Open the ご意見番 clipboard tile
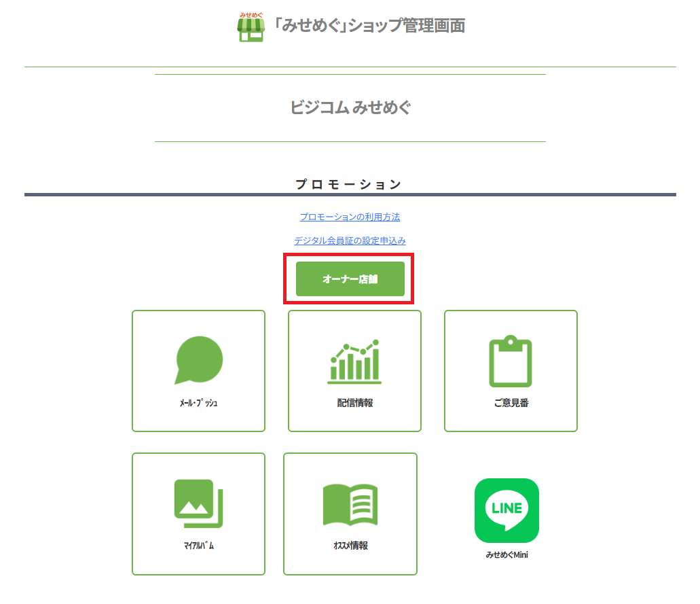The image size is (700, 604). pos(511,371)
